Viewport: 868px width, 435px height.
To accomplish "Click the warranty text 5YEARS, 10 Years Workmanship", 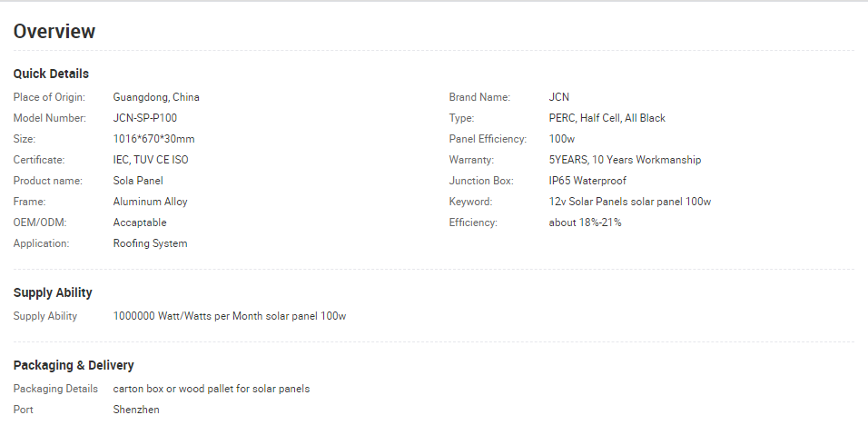I will [x=625, y=160].
